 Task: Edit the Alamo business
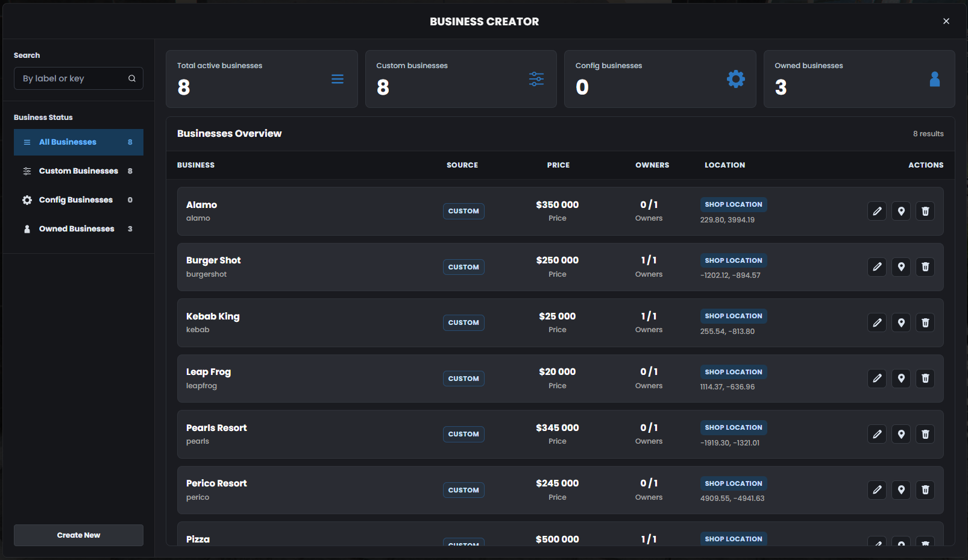(x=877, y=211)
